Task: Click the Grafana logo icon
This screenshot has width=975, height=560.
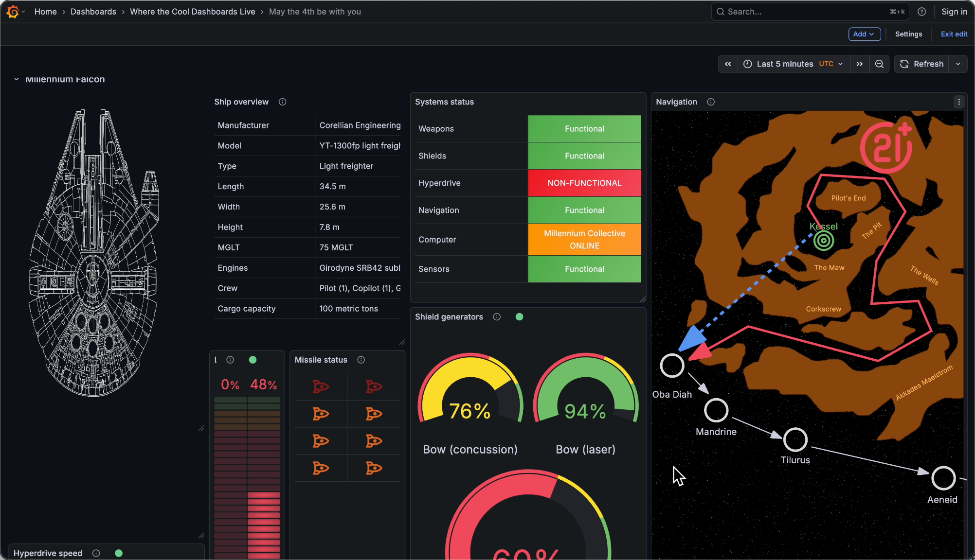Action: click(x=13, y=11)
